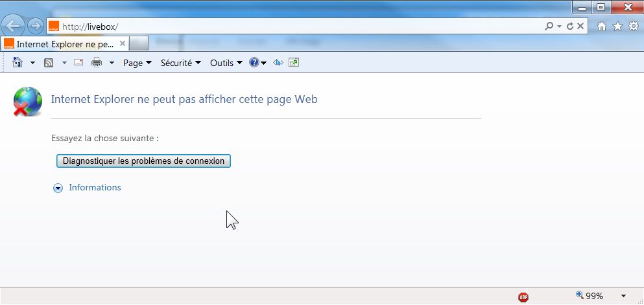Go forward with the Forward arrow button
The height and width of the screenshot is (305, 644).
coord(35,27)
